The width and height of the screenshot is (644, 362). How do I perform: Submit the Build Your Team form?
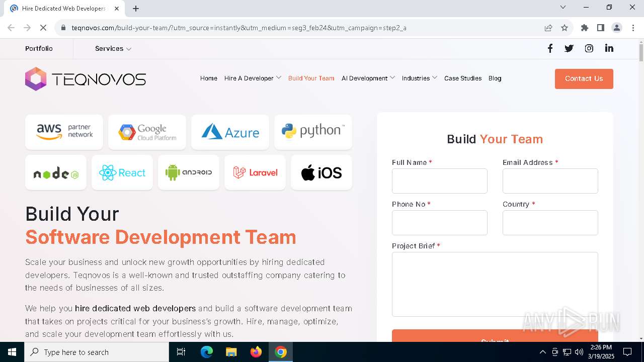pos(495,336)
